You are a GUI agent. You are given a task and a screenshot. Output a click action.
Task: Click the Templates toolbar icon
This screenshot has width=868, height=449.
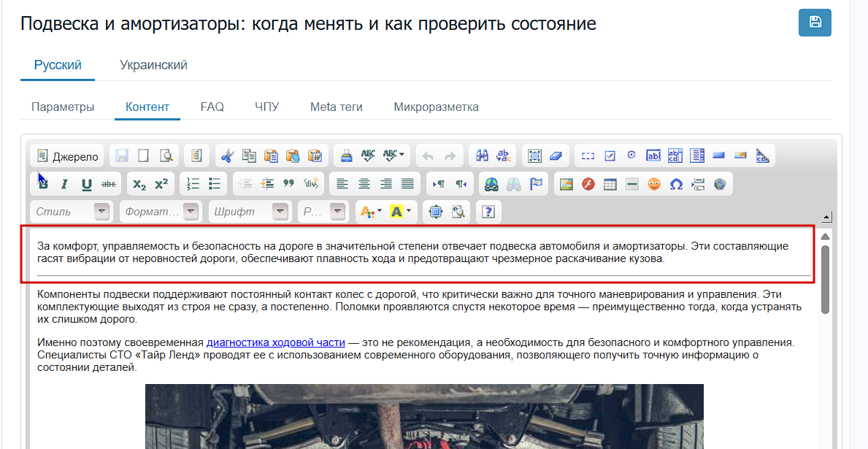(196, 156)
